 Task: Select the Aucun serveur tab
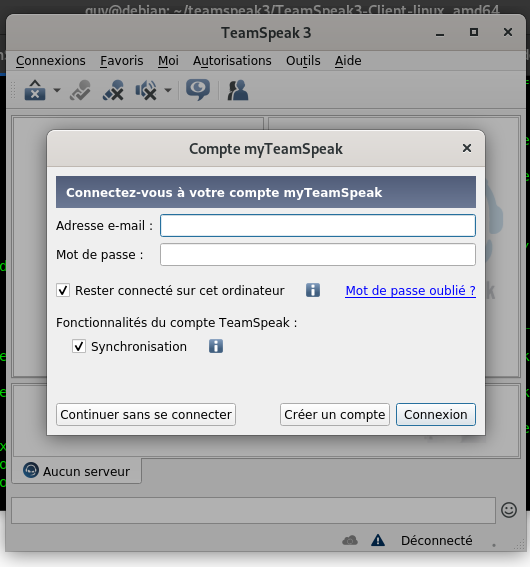pos(77,472)
